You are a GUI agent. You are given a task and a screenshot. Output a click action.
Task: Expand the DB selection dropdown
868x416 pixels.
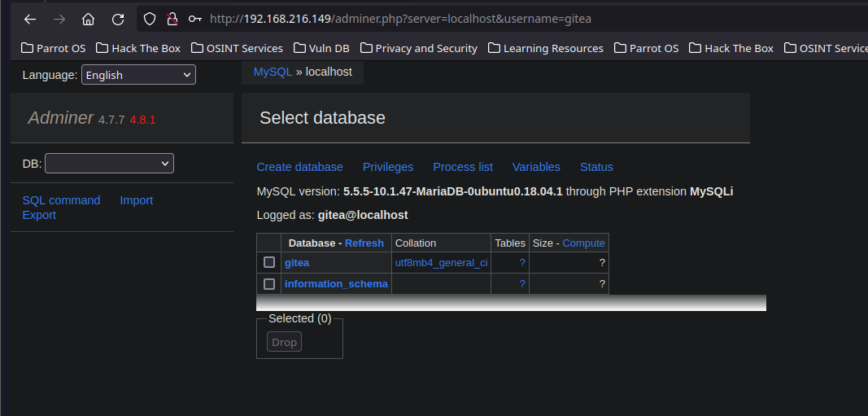coord(109,164)
